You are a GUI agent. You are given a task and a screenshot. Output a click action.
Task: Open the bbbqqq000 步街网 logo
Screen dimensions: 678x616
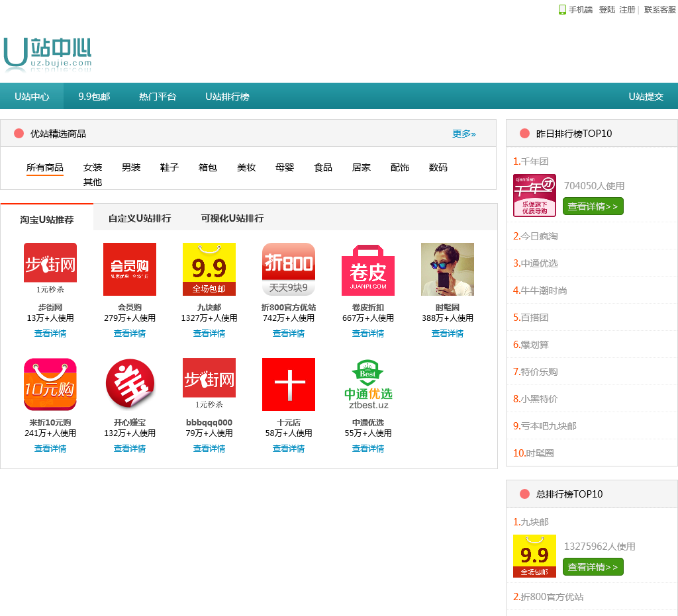tap(209, 384)
